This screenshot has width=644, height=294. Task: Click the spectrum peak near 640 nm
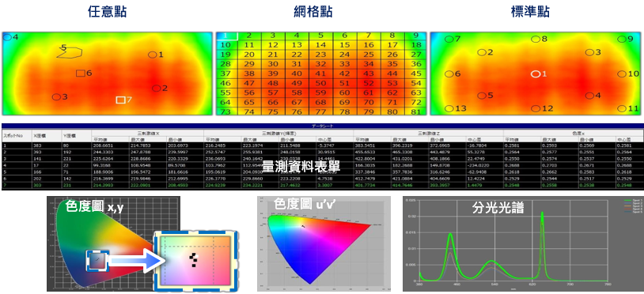tap(542, 213)
